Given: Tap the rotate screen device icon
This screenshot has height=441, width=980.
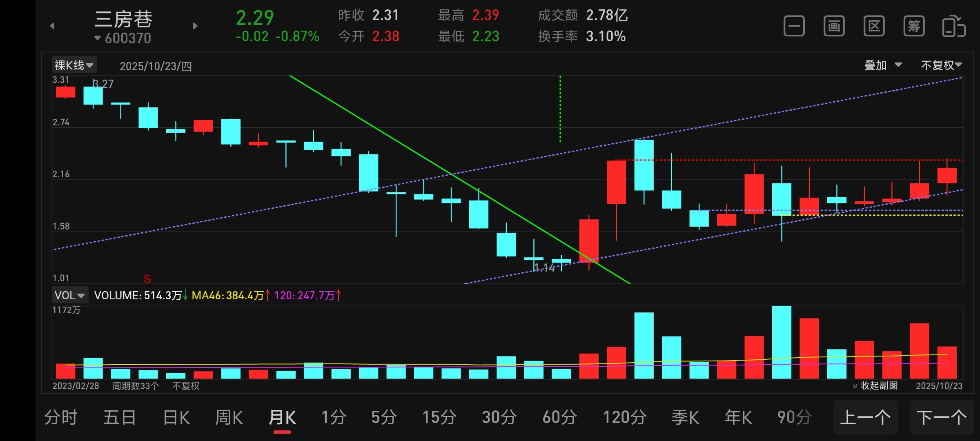Looking at the screenshot, I should pyautogui.click(x=953, y=27).
